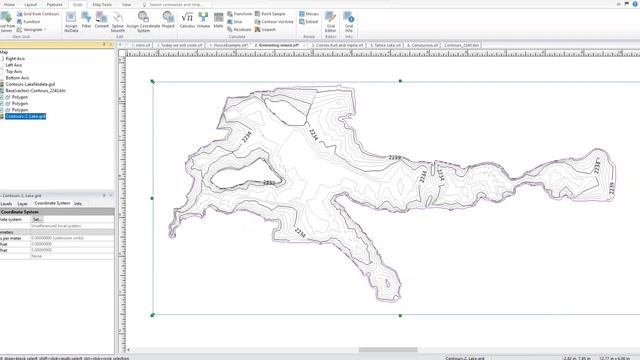Screen dimensions: 640x360
Task: Click the search lightbulb icon
Action: pos(144,4)
